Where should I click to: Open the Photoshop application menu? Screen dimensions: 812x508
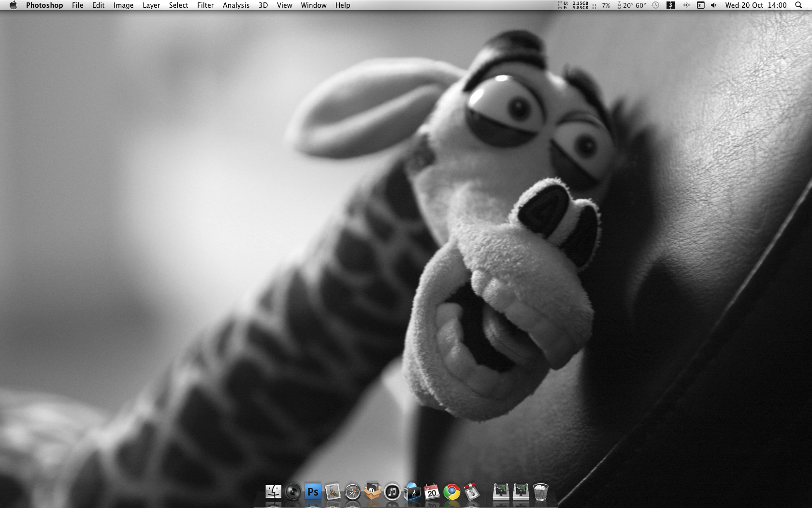pyautogui.click(x=44, y=5)
